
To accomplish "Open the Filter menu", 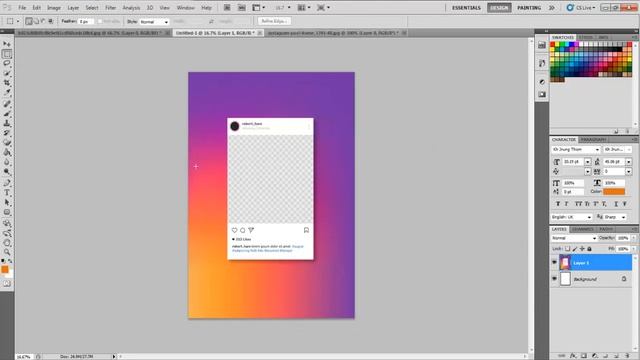I will click(110, 8).
